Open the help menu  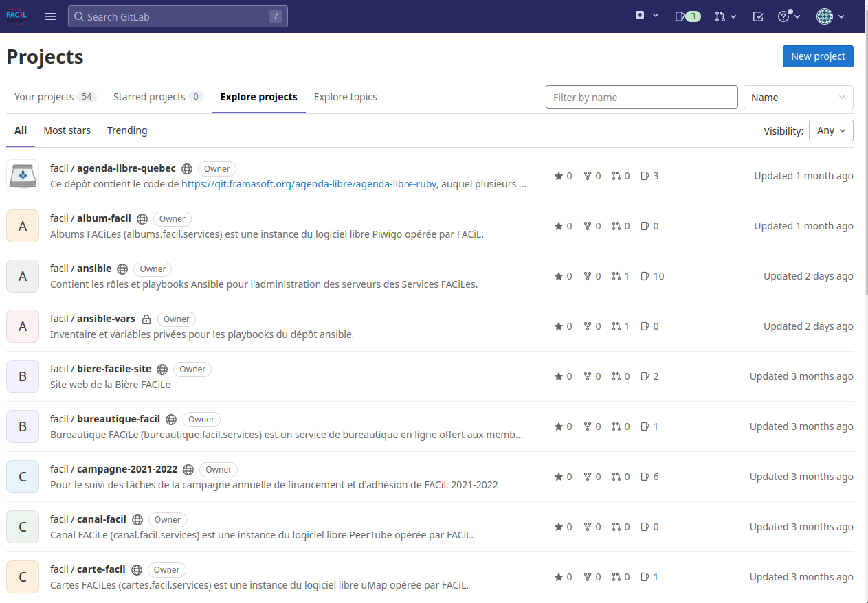789,16
